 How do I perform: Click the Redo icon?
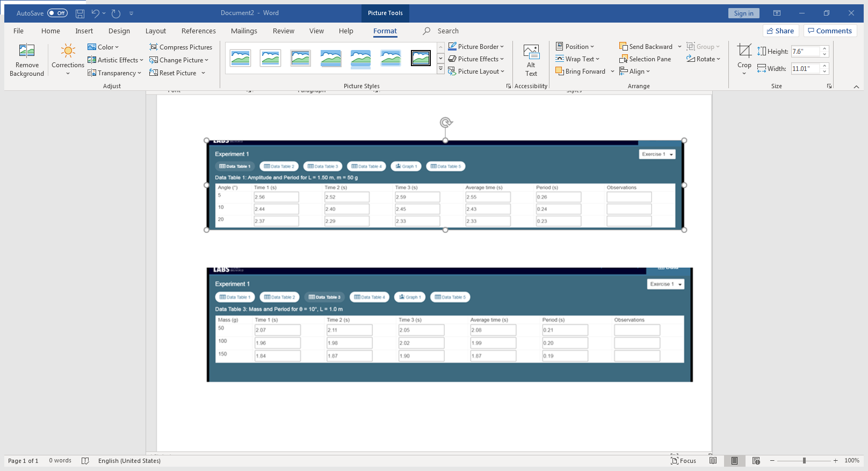116,13
